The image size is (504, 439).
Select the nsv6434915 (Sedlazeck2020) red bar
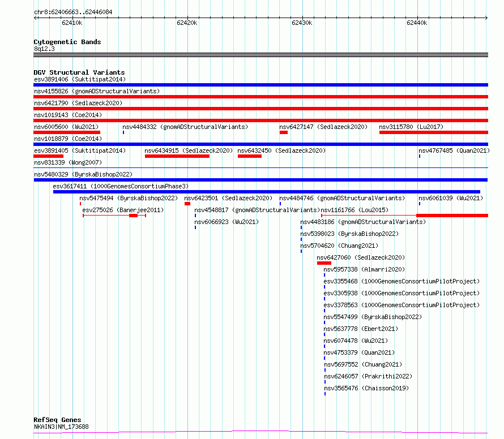point(177,156)
